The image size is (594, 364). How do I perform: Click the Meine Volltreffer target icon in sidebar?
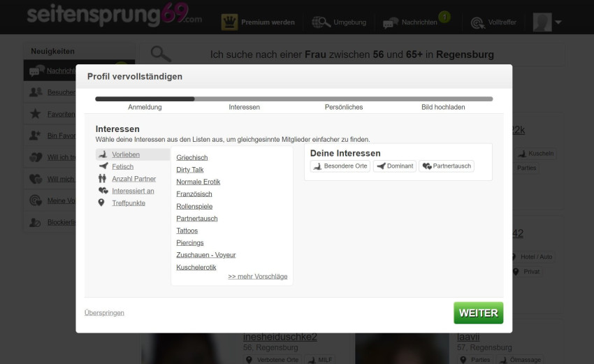[x=36, y=201]
